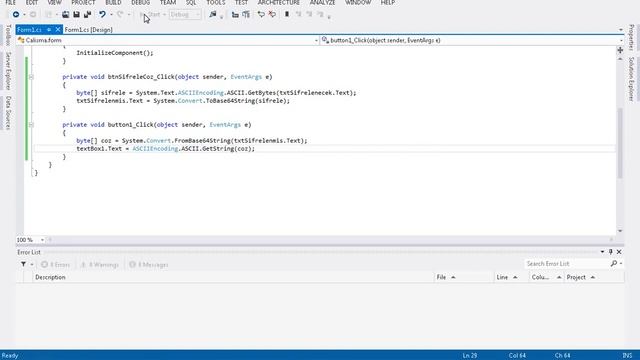Toggle the Warnings filter in the Error List
The image size is (640, 360).
(100, 265)
